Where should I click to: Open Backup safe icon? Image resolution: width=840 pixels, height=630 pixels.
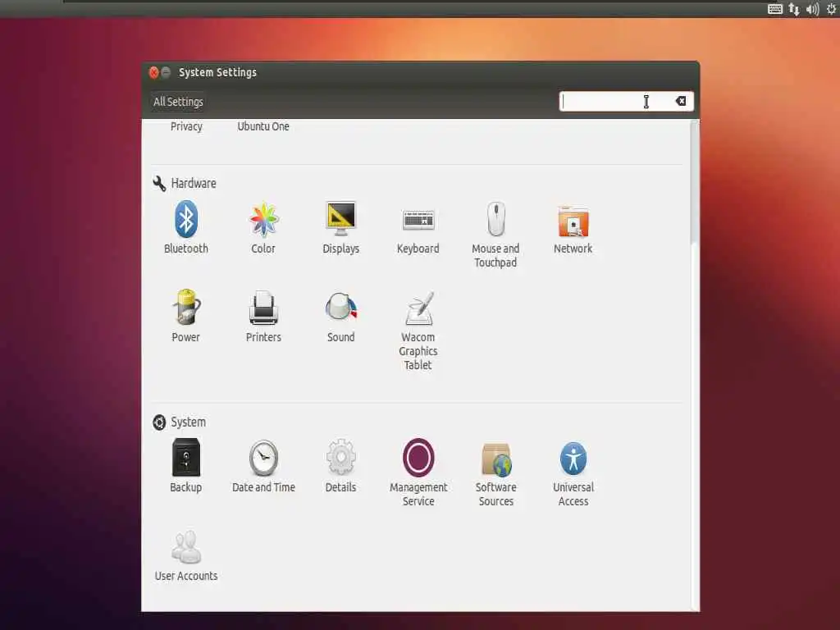[x=186, y=457]
